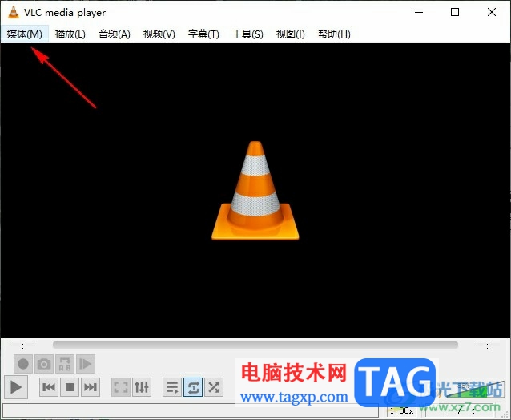The width and height of the screenshot is (511, 420).
Task: Open the 字幕(T) subtitle menu
Action: pos(203,34)
